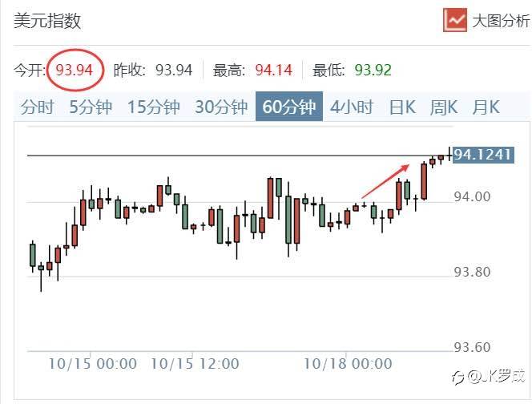Click the circled 今开 93.94 value
Viewport: 532px width, 404px height.
point(75,70)
